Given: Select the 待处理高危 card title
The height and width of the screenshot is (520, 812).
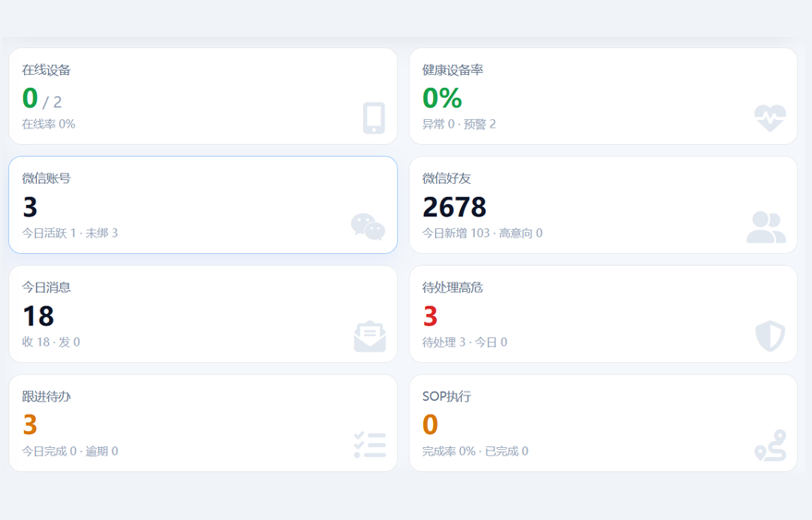Looking at the screenshot, I should (453, 287).
